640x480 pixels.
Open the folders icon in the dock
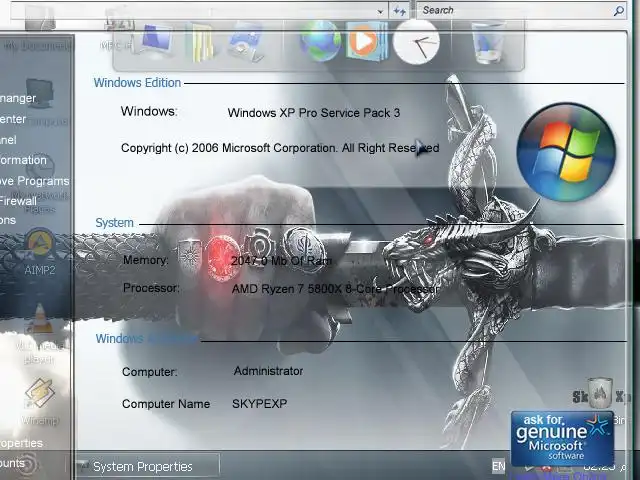(200, 42)
